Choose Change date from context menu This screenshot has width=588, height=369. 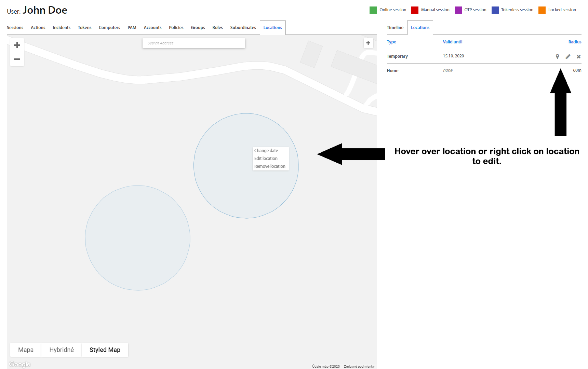coord(266,151)
